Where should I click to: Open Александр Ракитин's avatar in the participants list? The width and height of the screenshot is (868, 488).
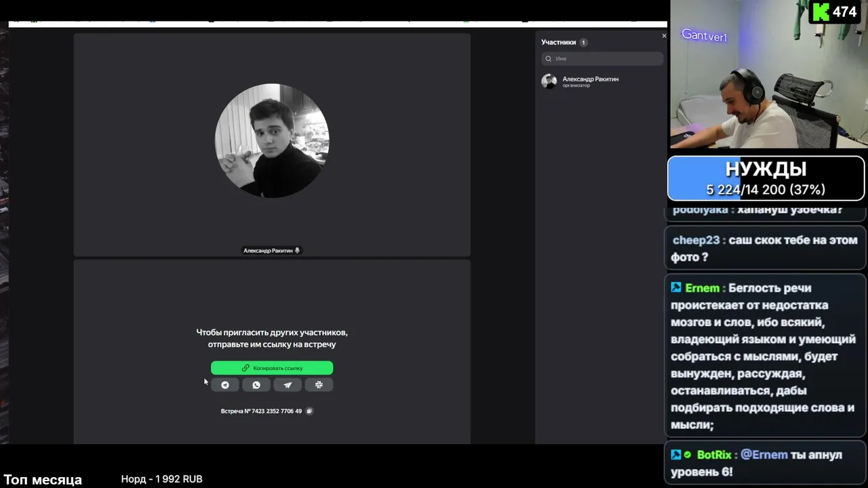click(x=549, y=81)
